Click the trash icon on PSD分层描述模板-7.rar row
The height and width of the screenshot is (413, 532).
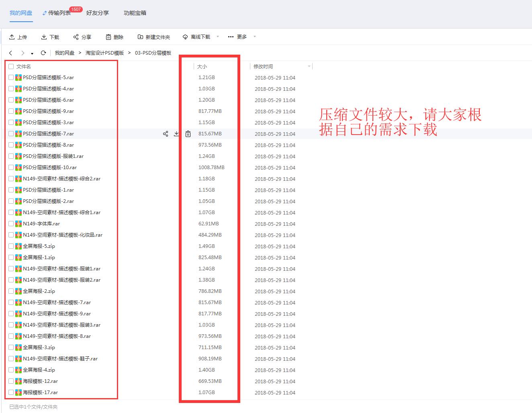click(x=188, y=134)
